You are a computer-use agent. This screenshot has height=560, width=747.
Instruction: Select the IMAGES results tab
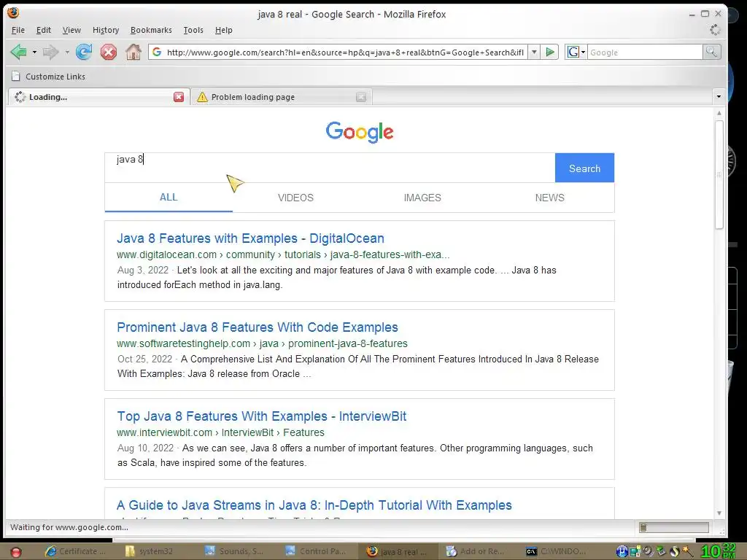click(x=422, y=198)
